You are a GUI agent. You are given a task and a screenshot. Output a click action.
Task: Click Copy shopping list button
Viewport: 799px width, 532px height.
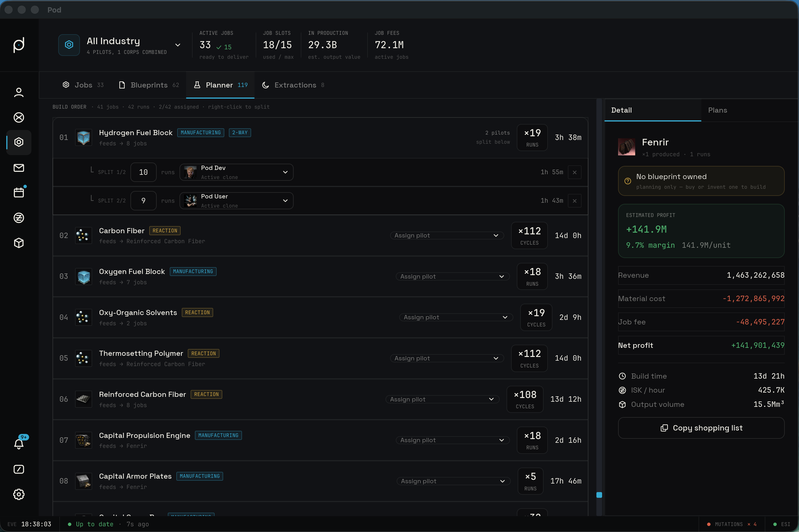click(x=701, y=428)
